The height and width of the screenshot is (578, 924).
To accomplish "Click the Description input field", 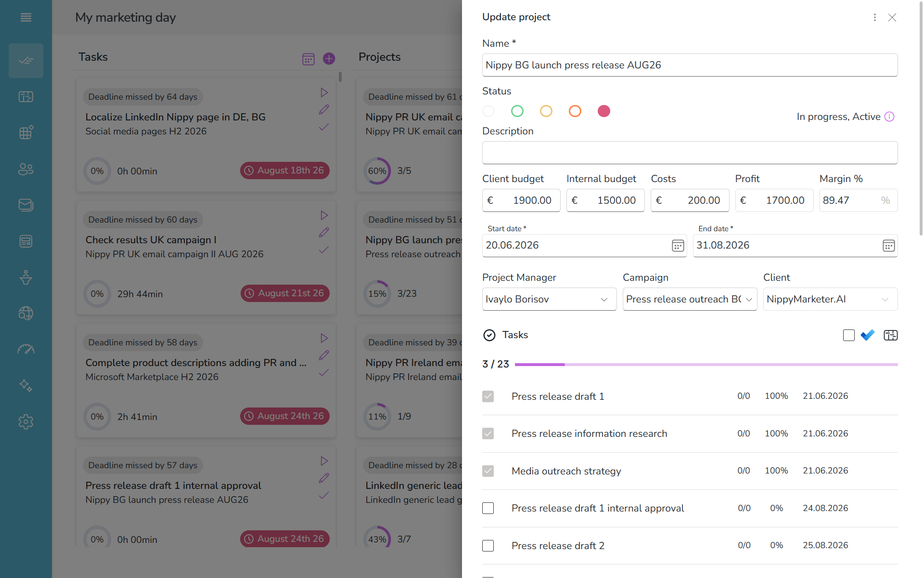I will [x=690, y=153].
